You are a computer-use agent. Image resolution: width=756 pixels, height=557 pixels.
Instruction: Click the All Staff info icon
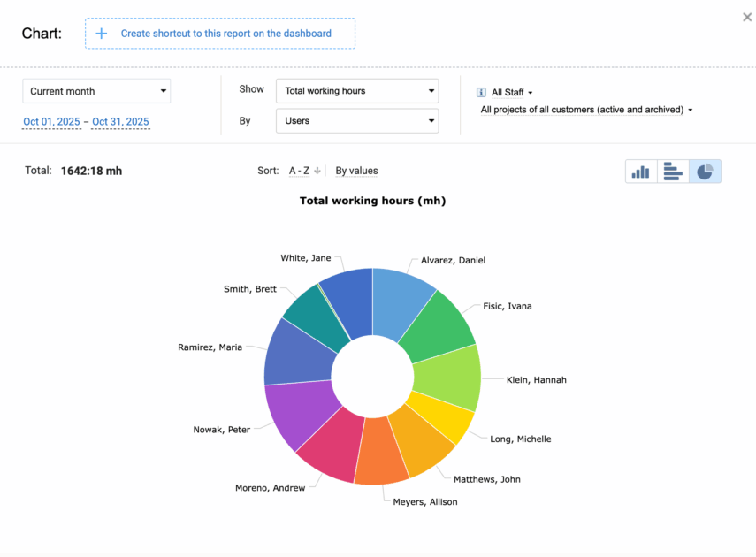(481, 92)
